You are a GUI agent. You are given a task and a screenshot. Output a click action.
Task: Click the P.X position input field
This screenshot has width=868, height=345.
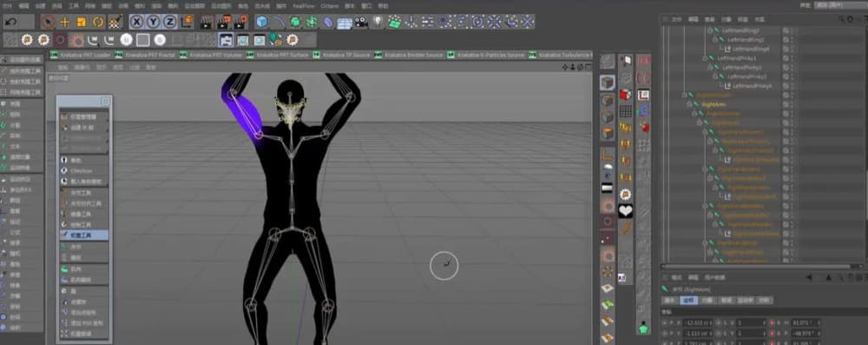click(699, 322)
